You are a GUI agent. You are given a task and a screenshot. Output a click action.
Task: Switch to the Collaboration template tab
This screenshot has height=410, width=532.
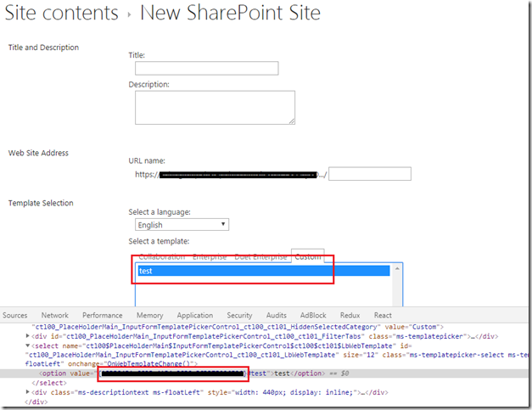162,257
